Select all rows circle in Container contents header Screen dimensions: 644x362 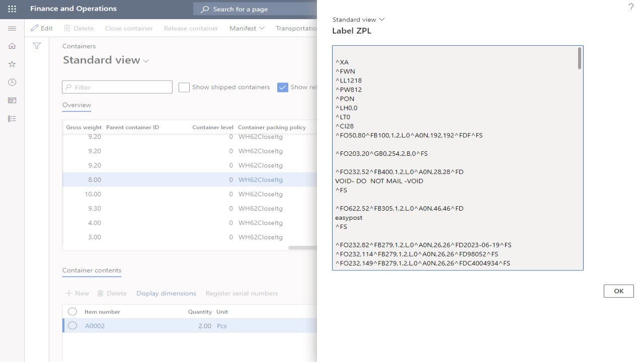72,312
